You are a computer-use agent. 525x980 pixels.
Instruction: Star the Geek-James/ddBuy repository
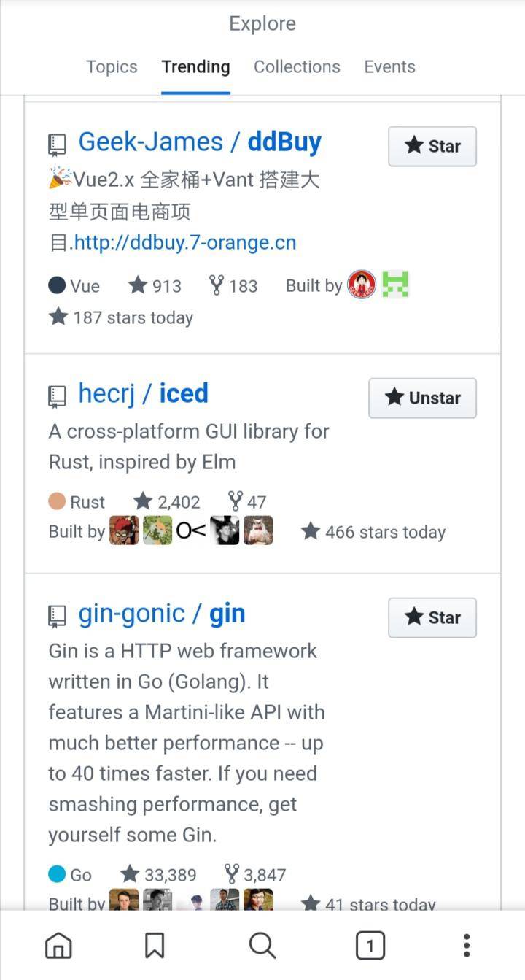(x=432, y=146)
